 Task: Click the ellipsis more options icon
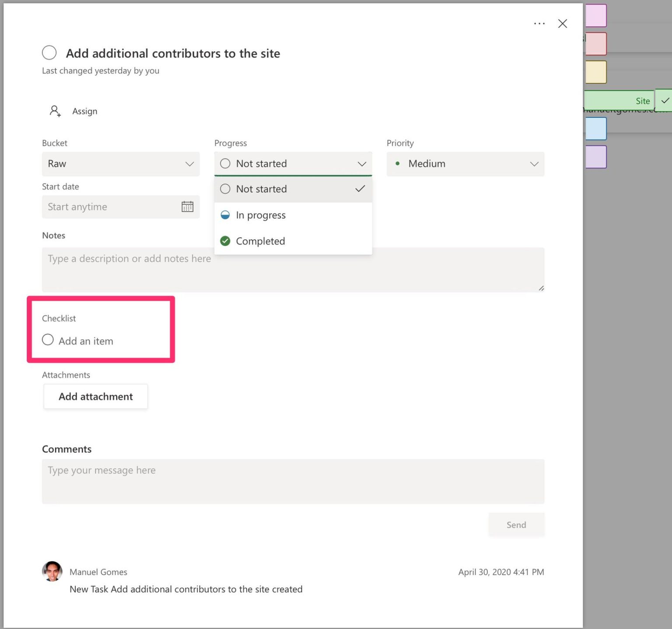[x=539, y=24]
